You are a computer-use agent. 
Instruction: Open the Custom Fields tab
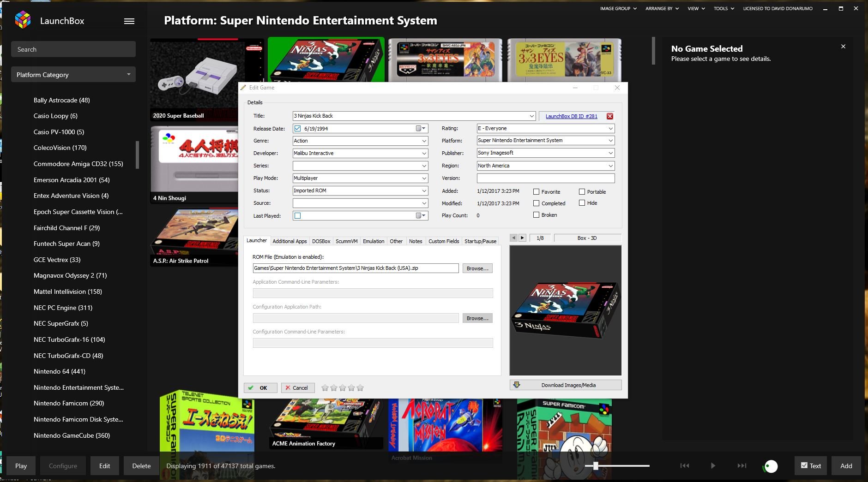pyautogui.click(x=444, y=241)
